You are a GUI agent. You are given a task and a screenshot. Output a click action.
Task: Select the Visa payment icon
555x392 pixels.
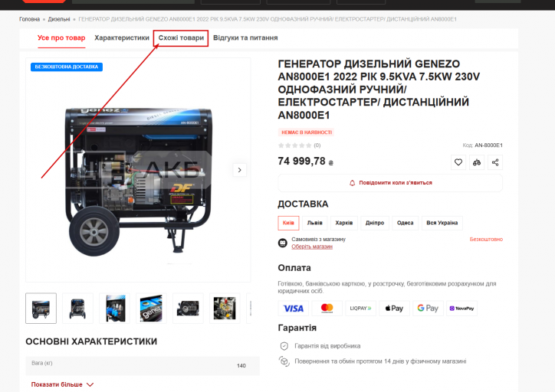pyautogui.click(x=294, y=309)
